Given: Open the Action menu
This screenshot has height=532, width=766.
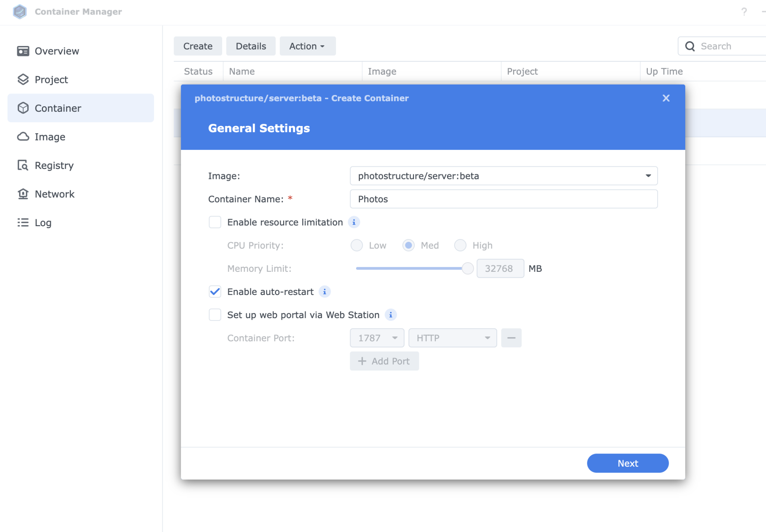Looking at the screenshot, I should (307, 46).
